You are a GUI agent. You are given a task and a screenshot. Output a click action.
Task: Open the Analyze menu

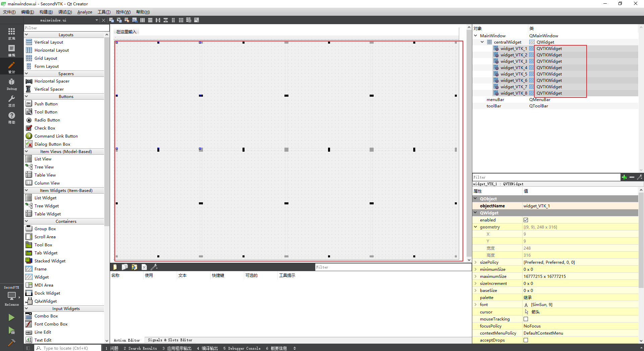coord(85,12)
